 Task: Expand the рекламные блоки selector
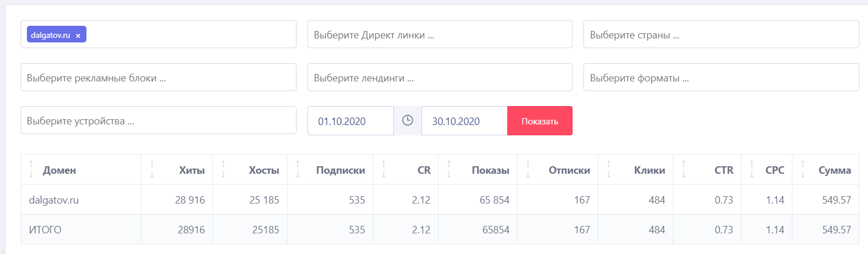pyautogui.click(x=158, y=77)
